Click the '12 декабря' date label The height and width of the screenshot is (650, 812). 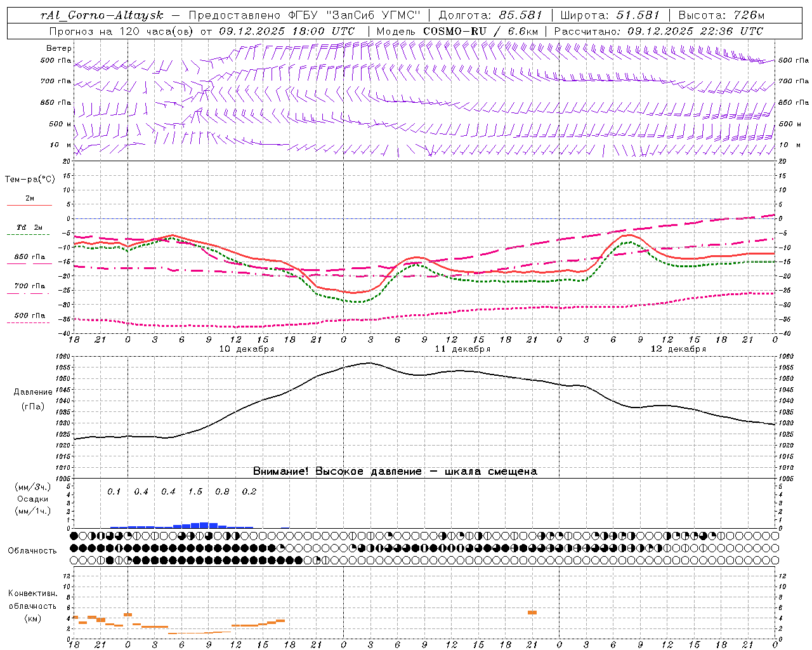[x=678, y=349]
